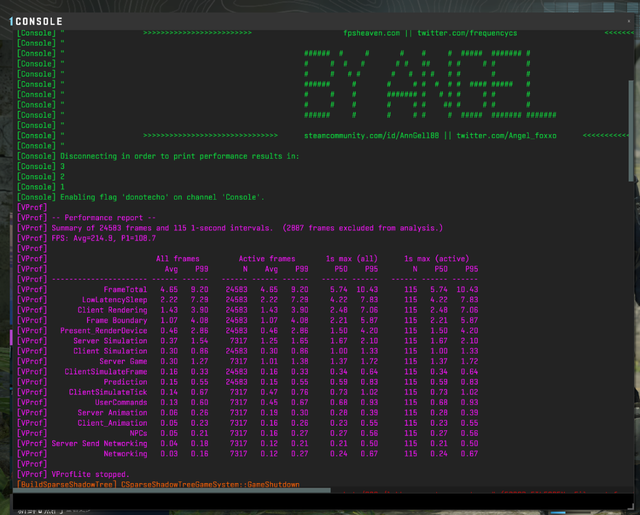This screenshot has width=640, height=515.
Task: Click the '1s max (active)' column header
Action: (436, 259)
